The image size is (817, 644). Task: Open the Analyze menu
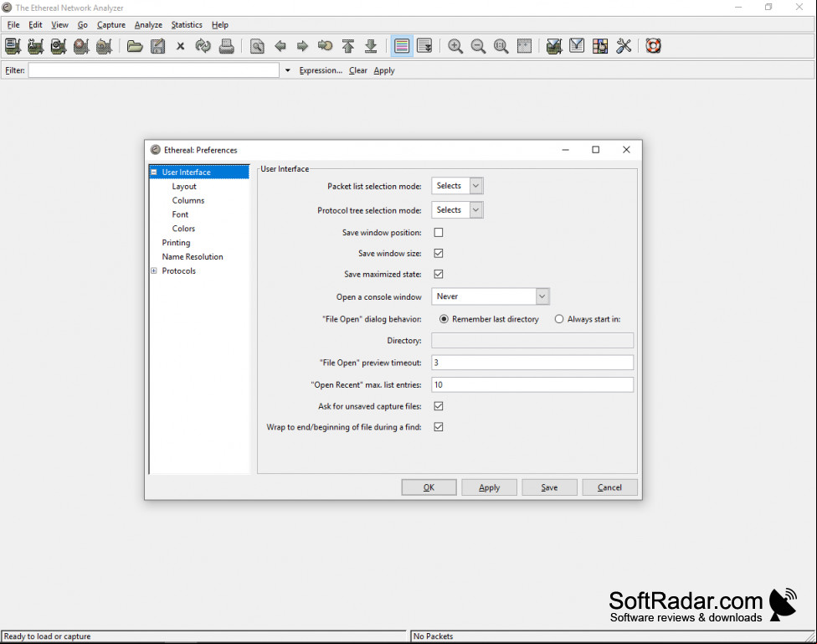pyautogui.click(x=148, y=25)
